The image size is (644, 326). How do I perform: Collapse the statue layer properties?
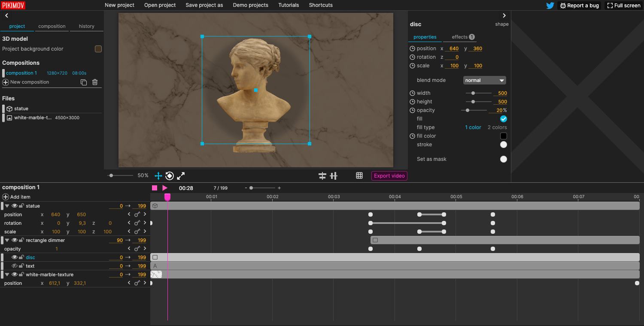(6, 206)
